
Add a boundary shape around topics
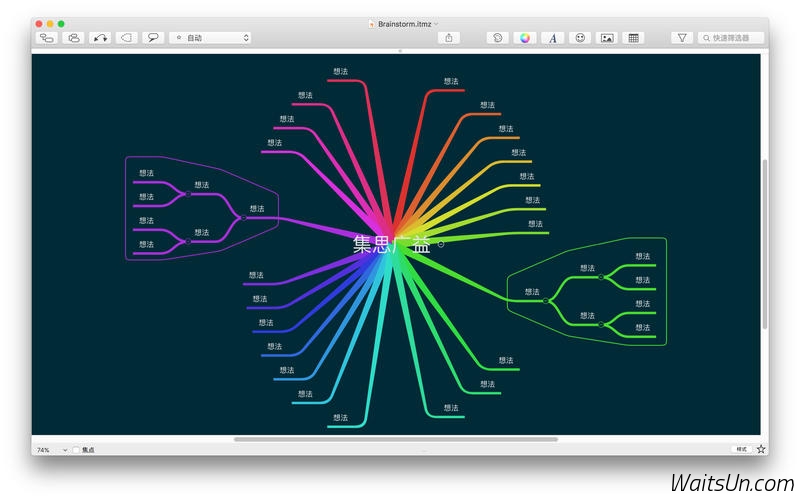pyautogui.click(x=127, y=38)
